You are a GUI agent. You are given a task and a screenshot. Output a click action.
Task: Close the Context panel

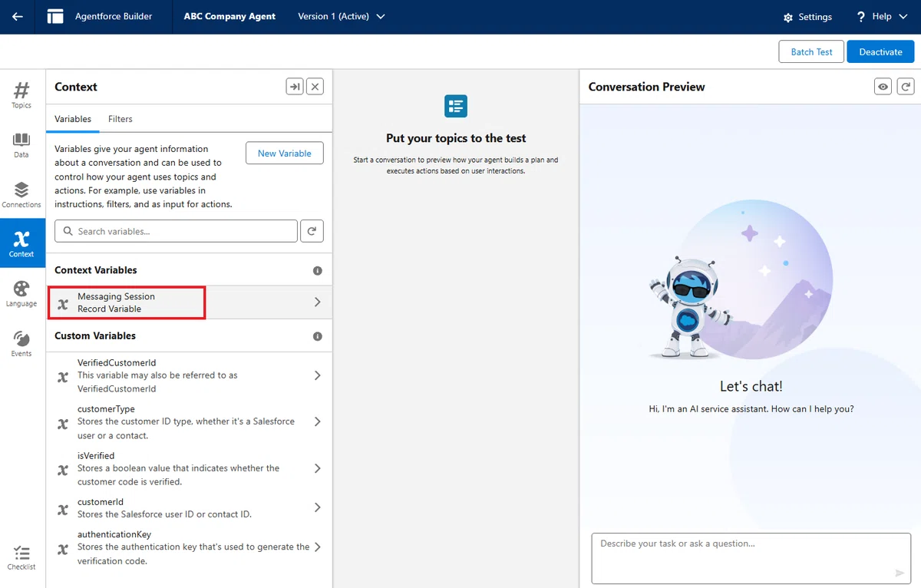[x=315, y=87]
